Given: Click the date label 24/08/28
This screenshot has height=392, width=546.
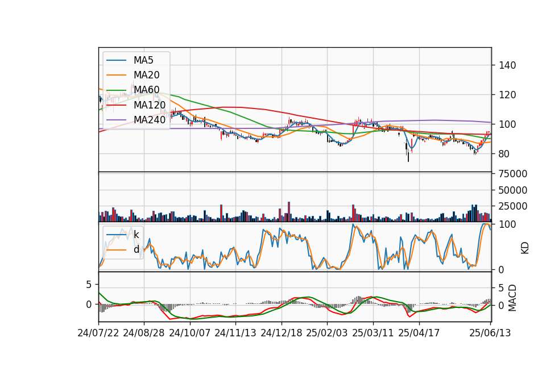Looking at the screenshot, I should click(144, 333).
